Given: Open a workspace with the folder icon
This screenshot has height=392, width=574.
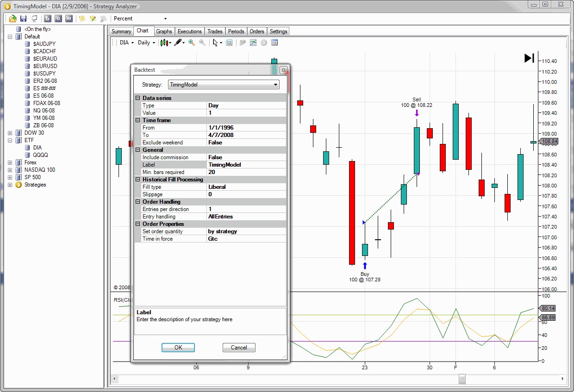Looking at the screenshot, I should 12,19.
